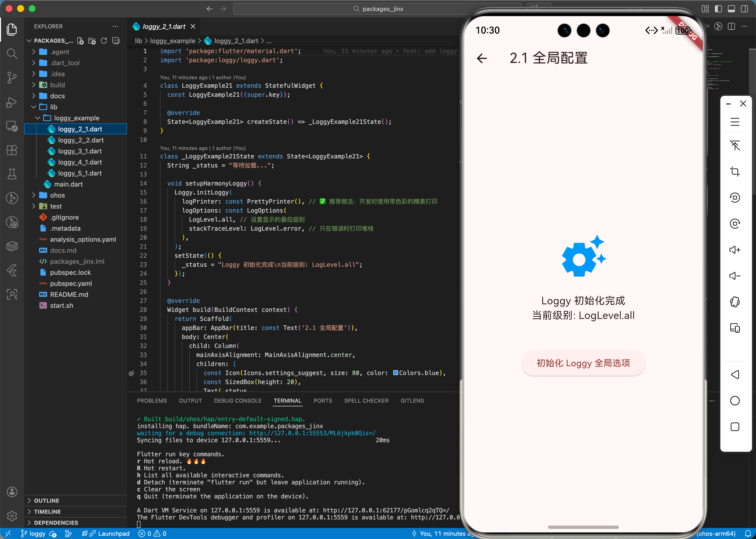Image resolution: width=756 pixels, height=539 pixels.
Task: Open loggy_3_1.dart in the file tree
Action: [80, 151]
